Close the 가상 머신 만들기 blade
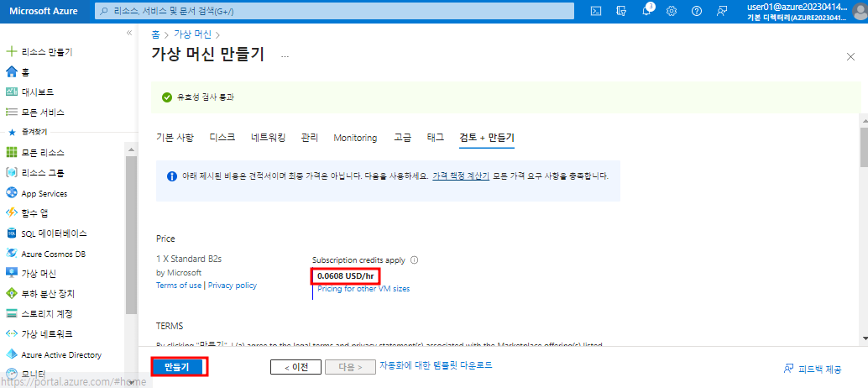868x388 pixels. pyautogui.click(x=851, y=56)
